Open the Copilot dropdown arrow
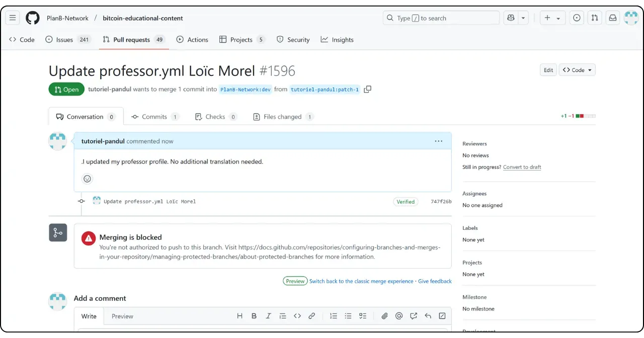The image size is (644, 338). coord(523,18)
